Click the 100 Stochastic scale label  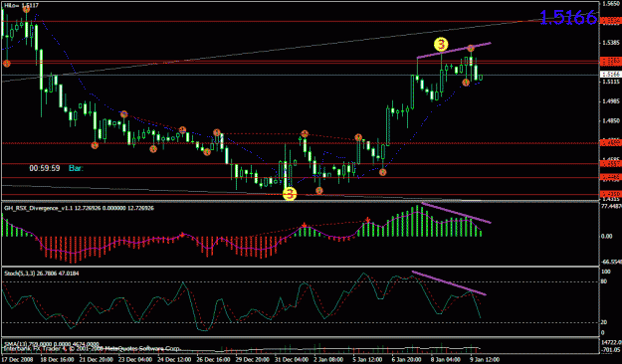tap(606, 272)
